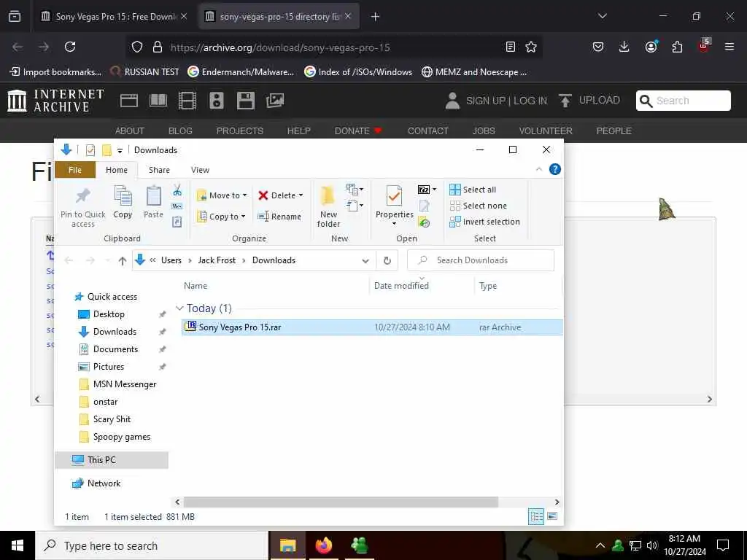Click the Properties icon in the ribbon
This screenshot has height=560, width=747.
pos(394,195)
